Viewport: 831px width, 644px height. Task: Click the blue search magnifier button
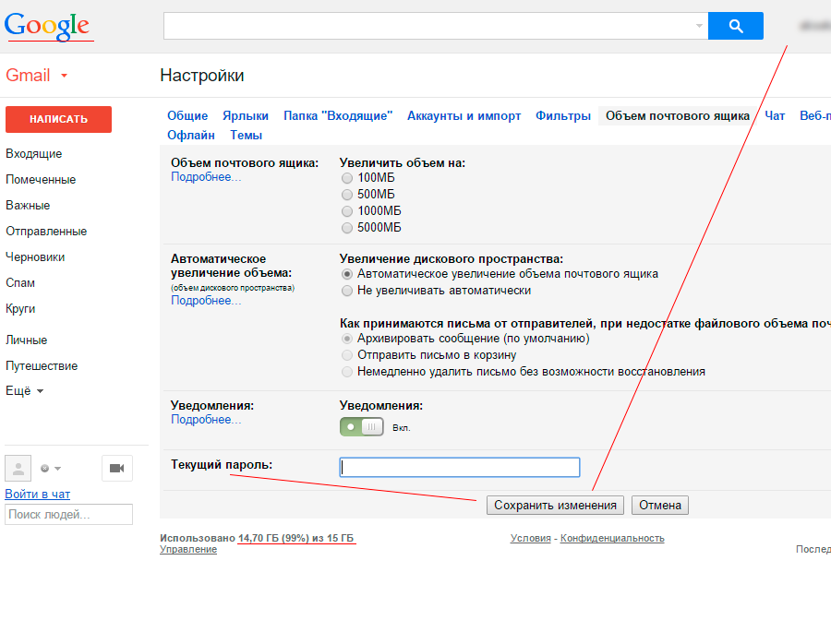coord(736,26)
